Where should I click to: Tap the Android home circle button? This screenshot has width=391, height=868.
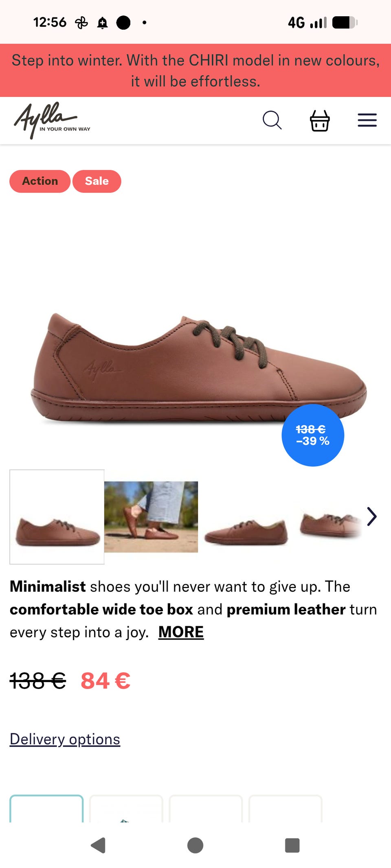point(195,845)
